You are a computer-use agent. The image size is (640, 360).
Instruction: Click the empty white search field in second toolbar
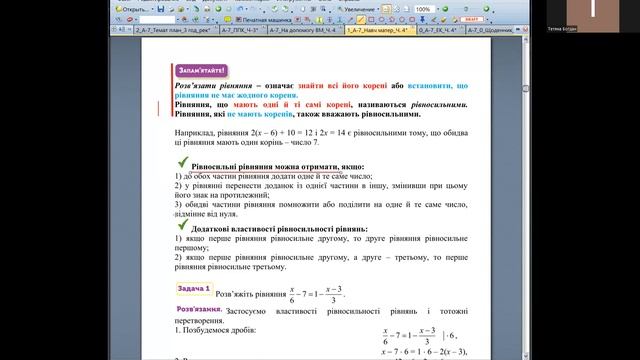tap(158, 20)
